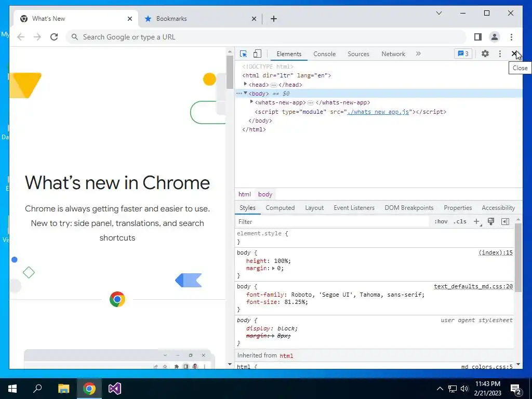Image resolution: width=532 pixels, height=399 pixels.
Task: Click the address bar search field
Action: click(x=267, y=37)
